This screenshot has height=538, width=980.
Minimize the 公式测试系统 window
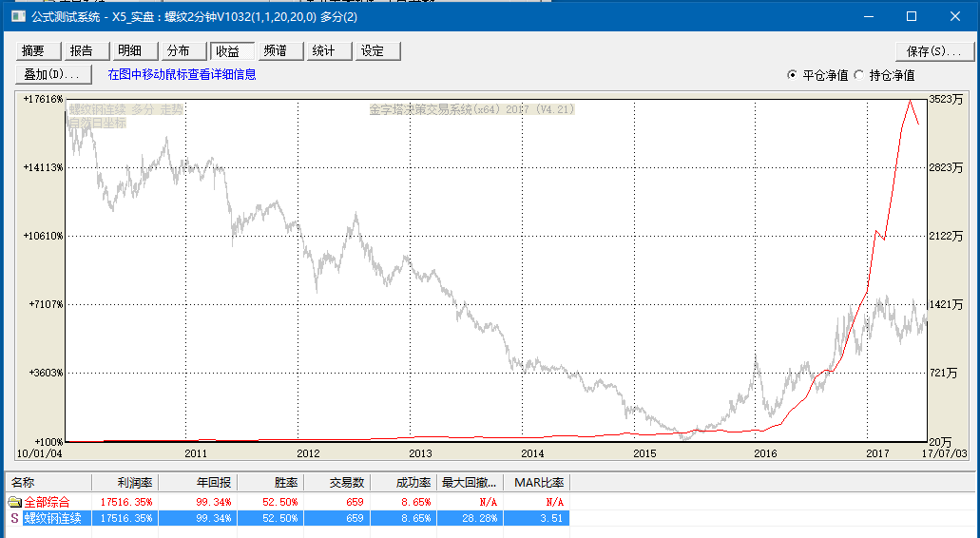[x=868, y=17]
